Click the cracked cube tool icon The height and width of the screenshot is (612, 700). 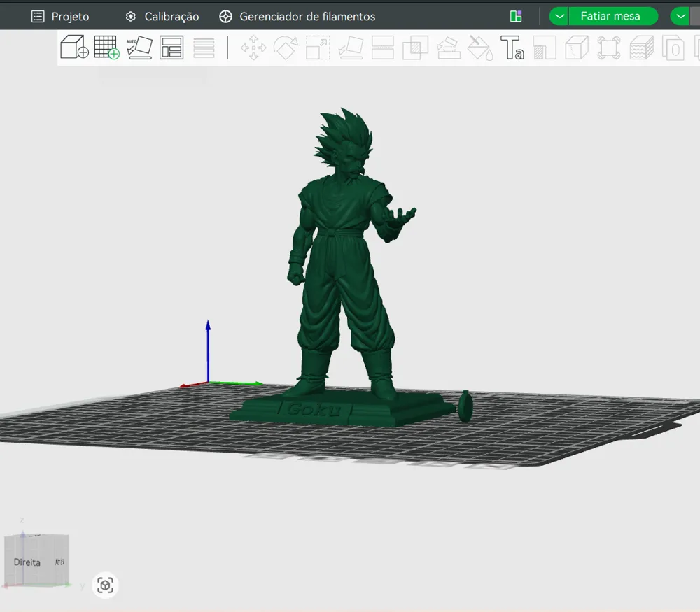point(577,48)
